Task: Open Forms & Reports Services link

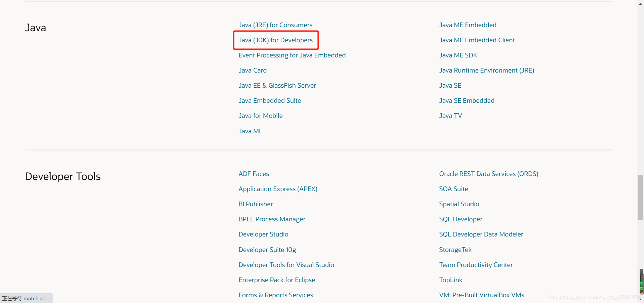Action: point(276,295)
